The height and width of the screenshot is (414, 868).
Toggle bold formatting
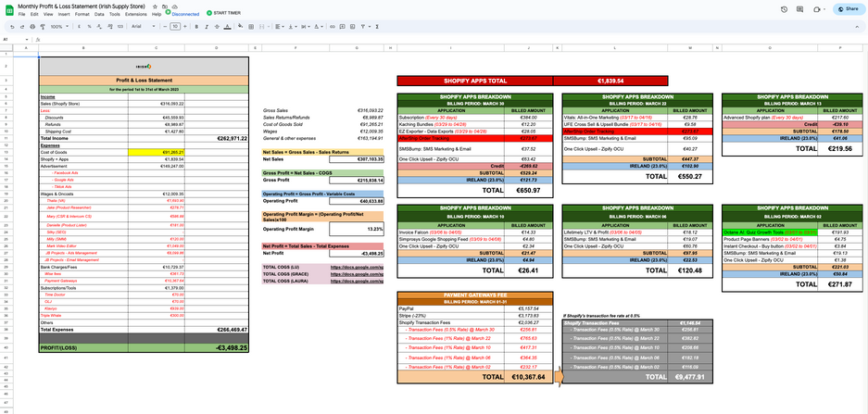(x=195, y=27)
